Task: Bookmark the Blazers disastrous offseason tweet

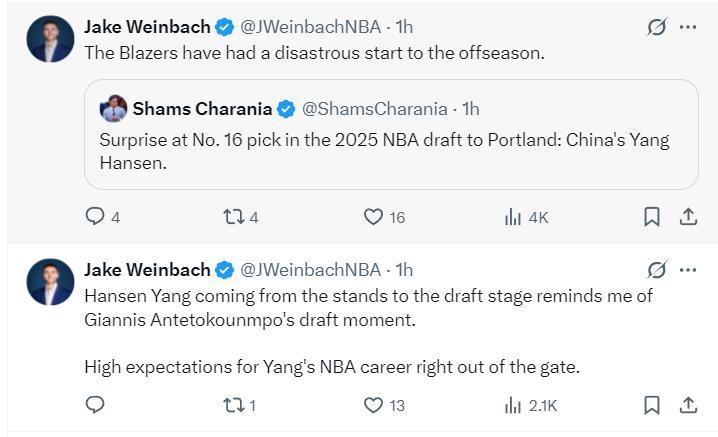Action: coord(651,217)
